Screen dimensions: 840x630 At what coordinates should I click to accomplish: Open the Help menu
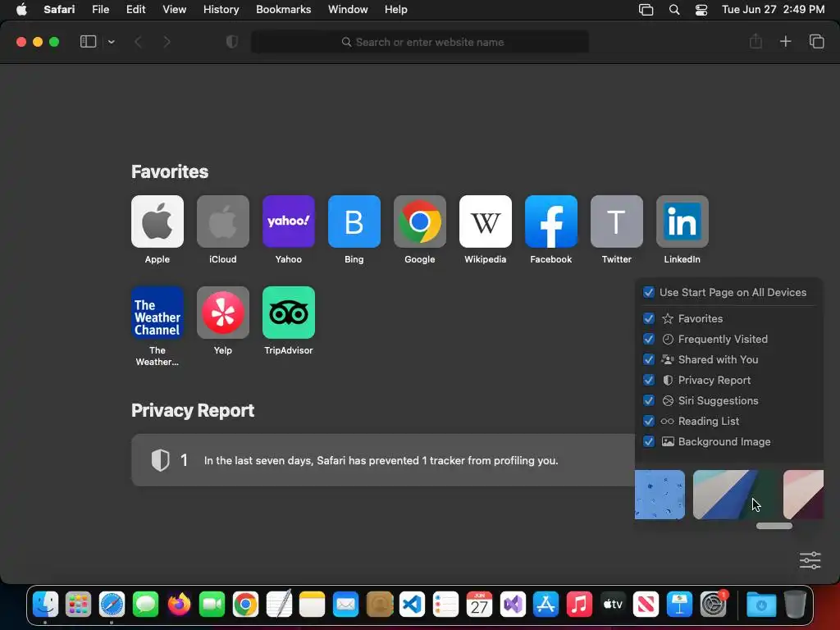(x=396, y=10)
